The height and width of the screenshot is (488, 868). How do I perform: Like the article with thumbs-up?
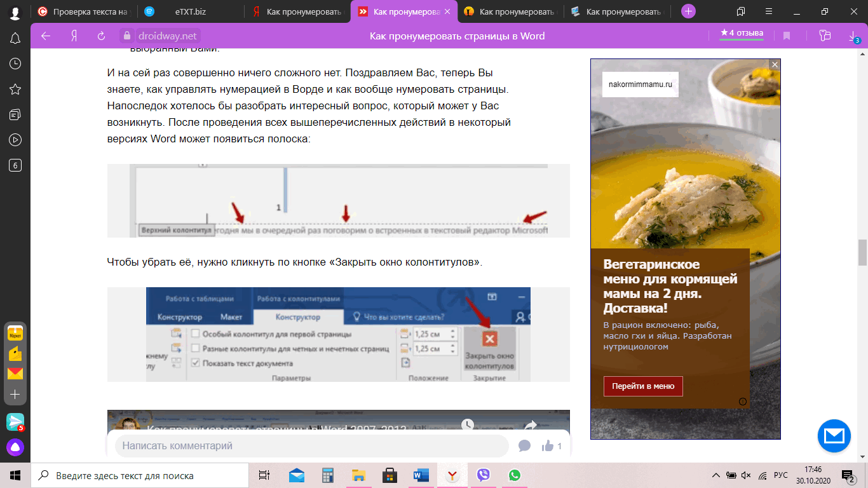[548, 446]
